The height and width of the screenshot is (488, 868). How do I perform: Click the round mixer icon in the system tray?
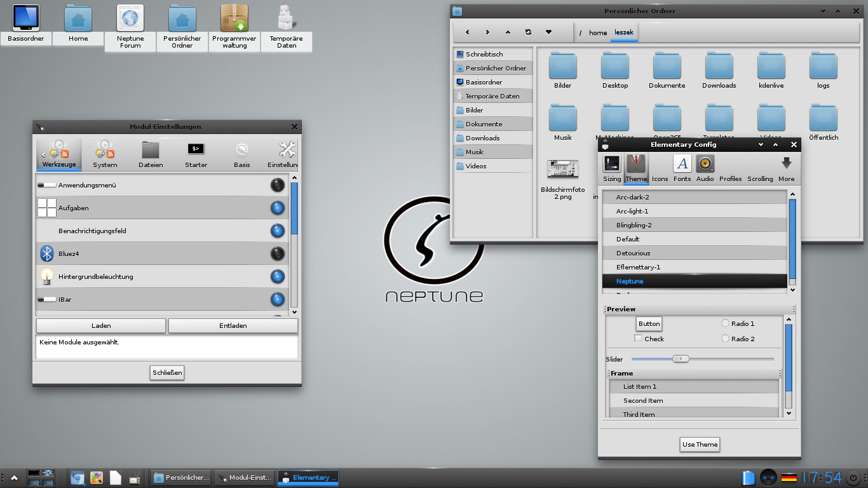tap(769, 478)
